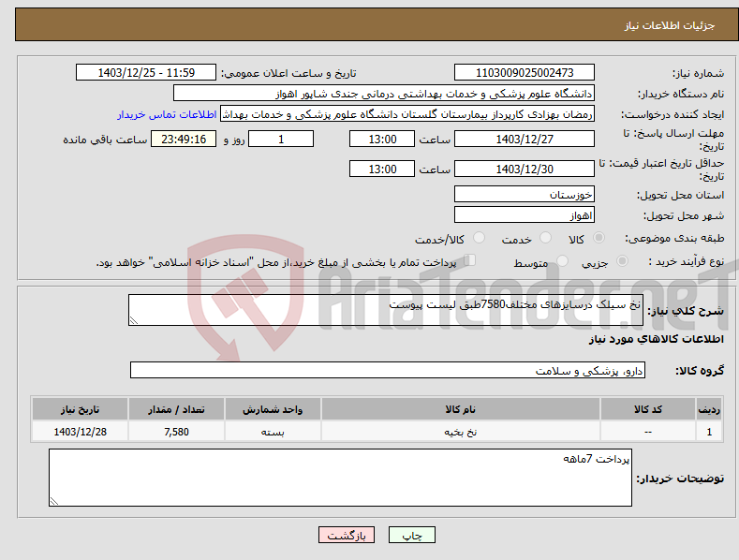
Task: Select the کالا radio button
Action: coord(599,238)
